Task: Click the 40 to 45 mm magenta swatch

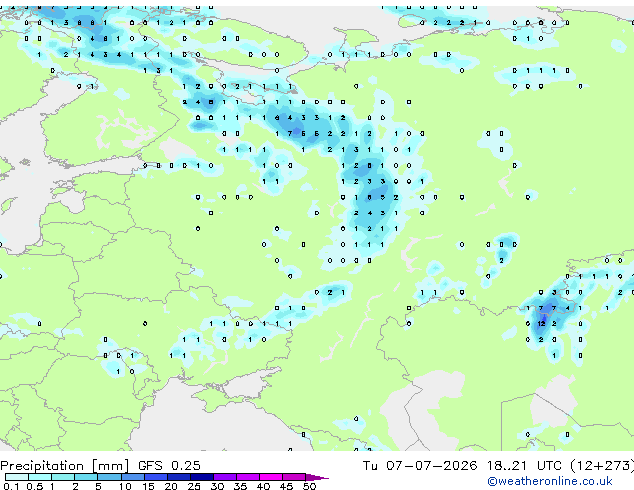Action: 271,477
